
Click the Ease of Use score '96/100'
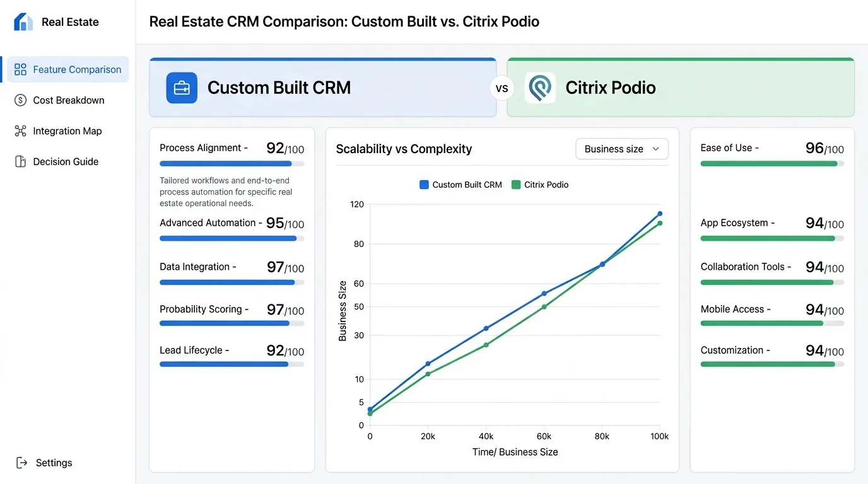tap(824, 148)
